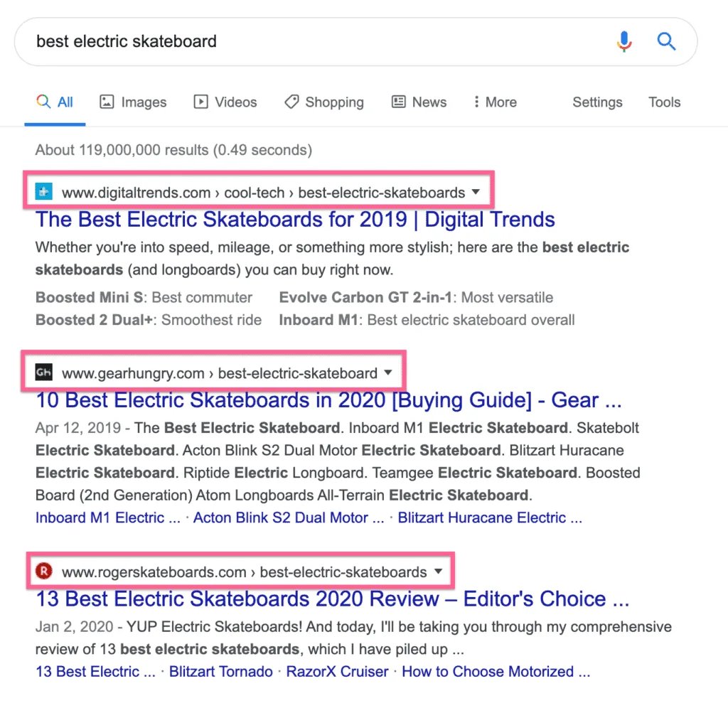Click the Digital Trends favicon

coord(44,192)
